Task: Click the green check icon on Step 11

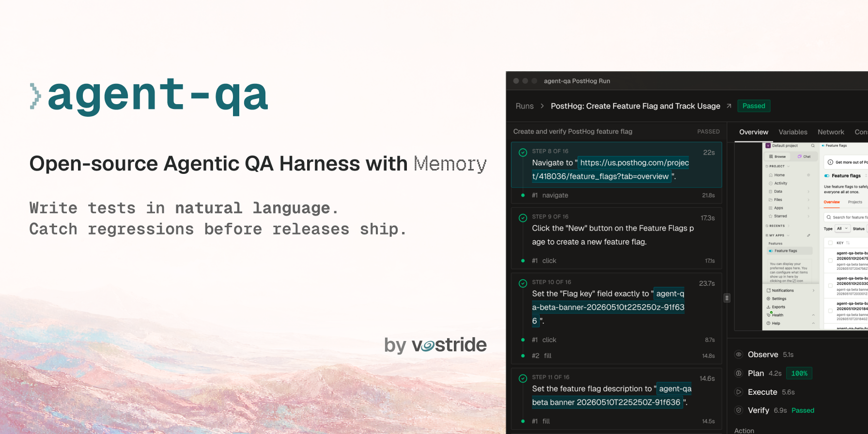Action: [x=523, y=378]
